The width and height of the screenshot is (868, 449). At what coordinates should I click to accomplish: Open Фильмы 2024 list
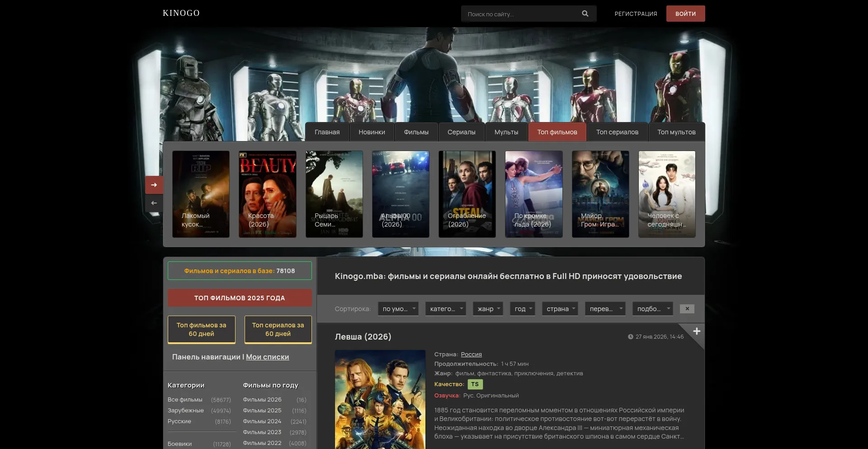(x=262, y=421)
